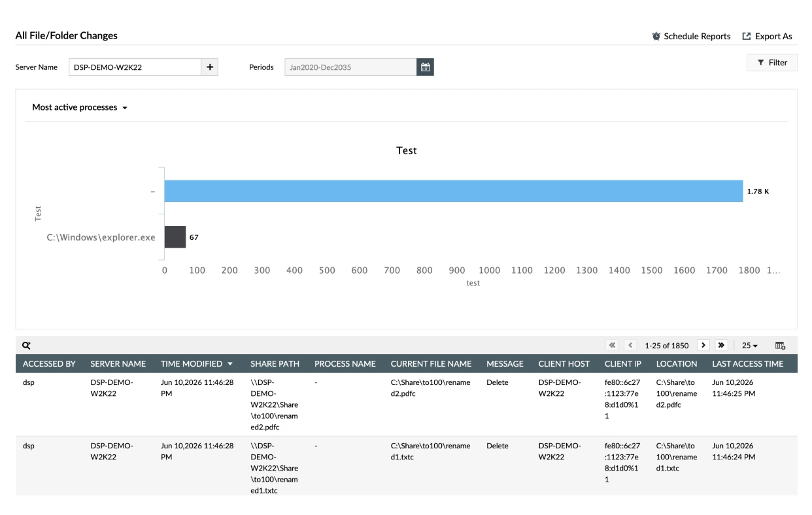Click the All File/Folder Changes heading
The image size is (812, 515).
(67, 35)
